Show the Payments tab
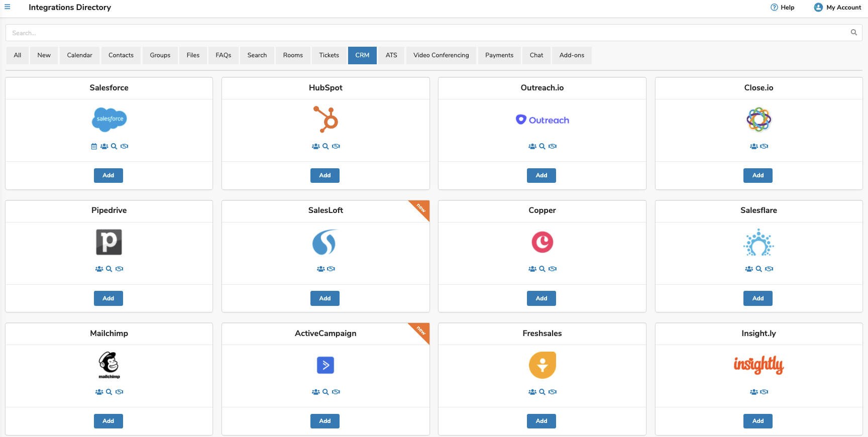 pyautogui.click(x=499, y=55)
